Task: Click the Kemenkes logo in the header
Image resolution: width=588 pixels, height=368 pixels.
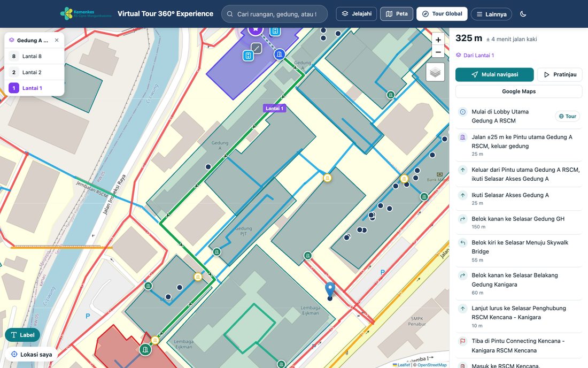Action: tap(86, 14)
